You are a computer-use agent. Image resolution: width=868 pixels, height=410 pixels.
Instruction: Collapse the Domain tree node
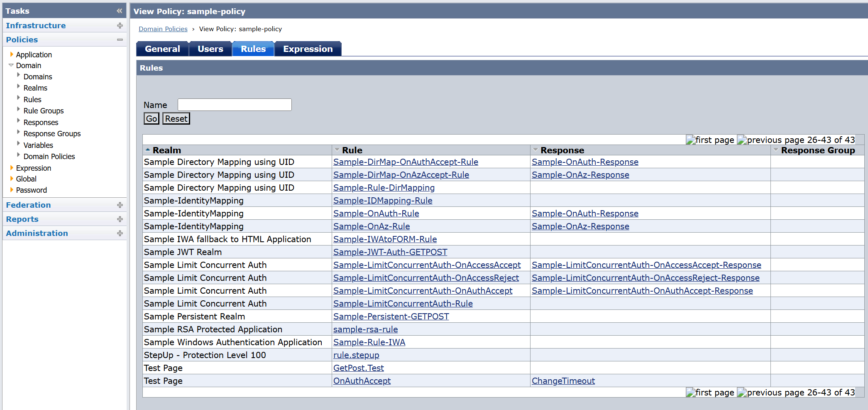point(11,65)
